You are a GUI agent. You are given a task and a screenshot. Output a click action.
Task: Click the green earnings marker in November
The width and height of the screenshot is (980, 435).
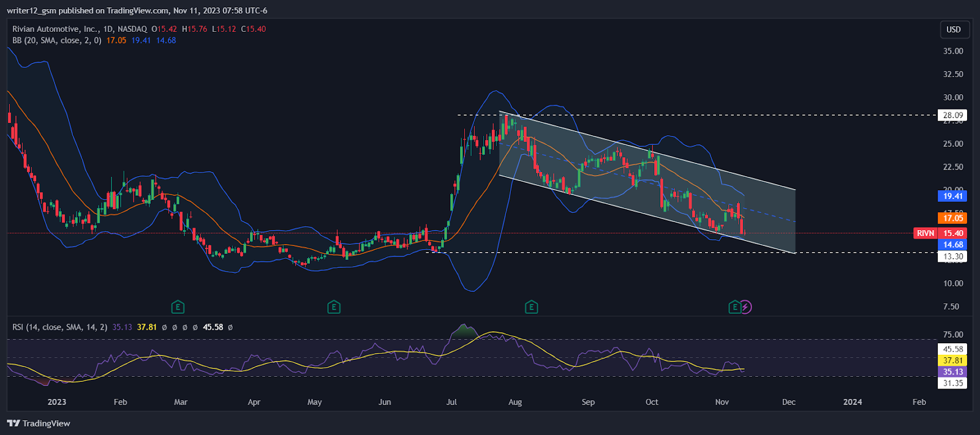(734, 307)
